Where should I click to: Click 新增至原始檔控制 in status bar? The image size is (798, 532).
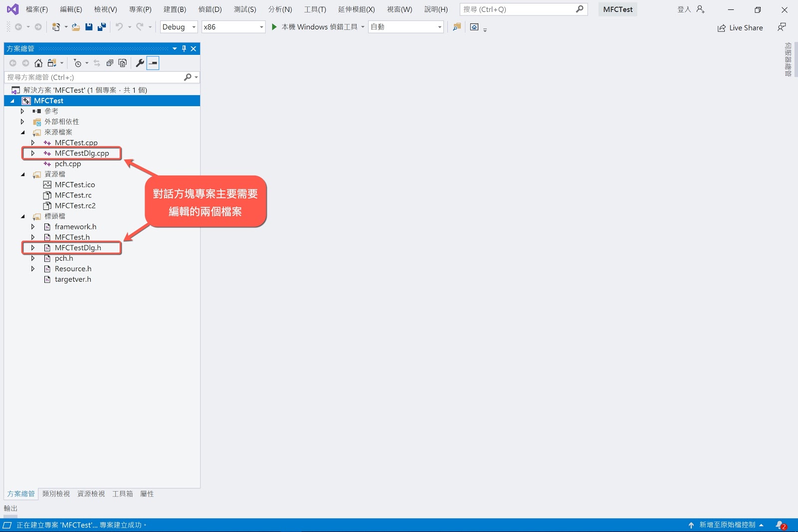coord(726,525)
